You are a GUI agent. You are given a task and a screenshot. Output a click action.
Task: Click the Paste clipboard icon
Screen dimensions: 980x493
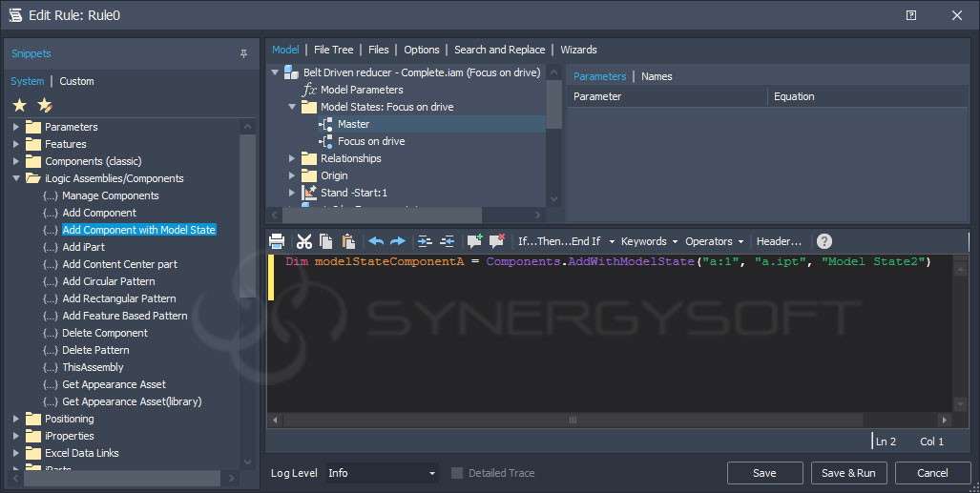pos(348,241)
